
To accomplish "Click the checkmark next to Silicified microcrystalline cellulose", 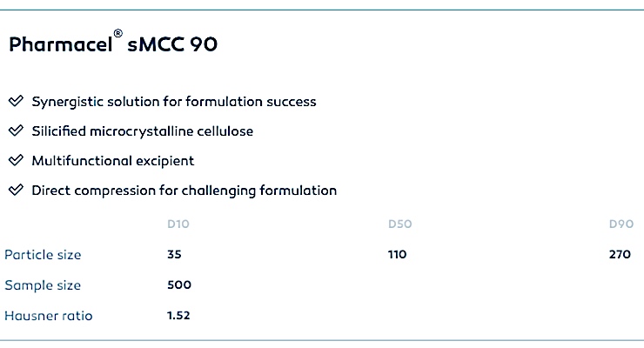I will [15, 131].
